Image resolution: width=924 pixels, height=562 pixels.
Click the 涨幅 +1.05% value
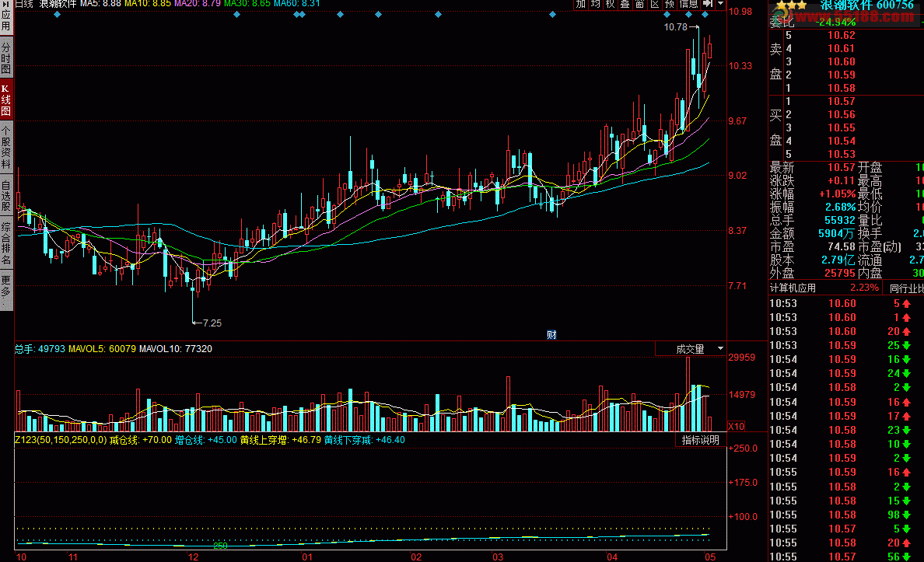[x=837, y=194]
